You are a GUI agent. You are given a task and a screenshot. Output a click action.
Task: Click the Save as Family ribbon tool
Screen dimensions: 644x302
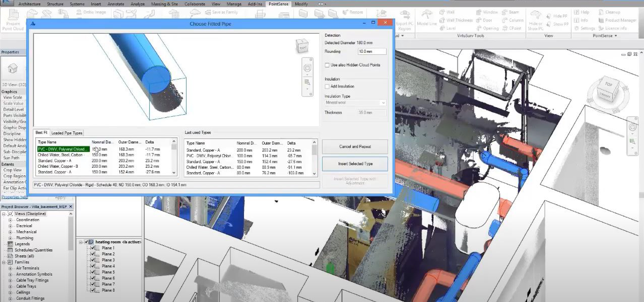point(222,12)
